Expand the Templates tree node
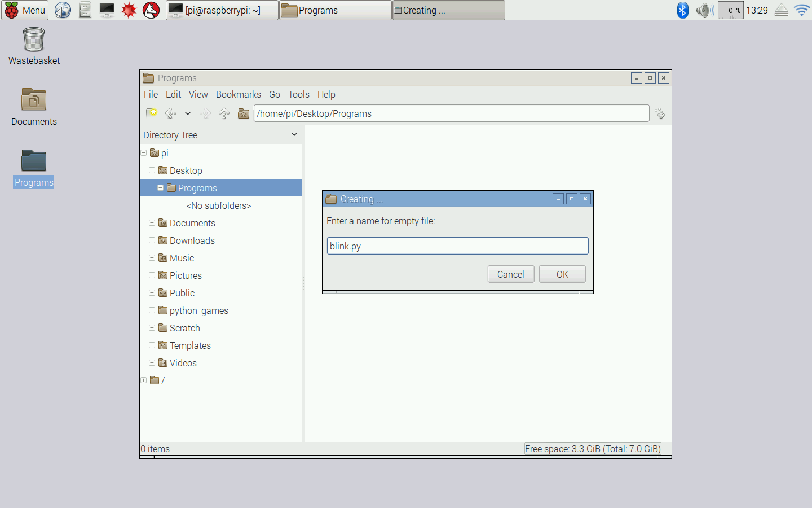812x508 pixels. [x=152, y=345]
